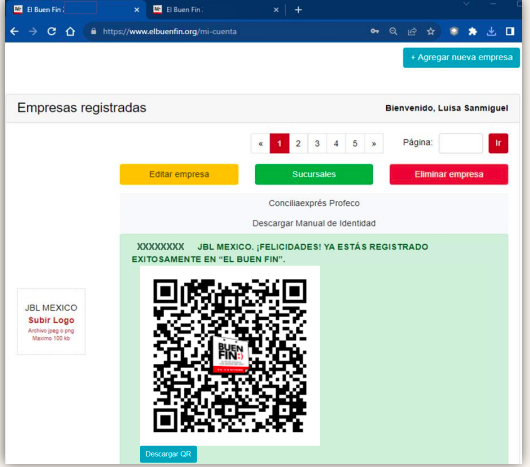Viewport: 530px width, 467px height.
Task: Click Agregar nueva empresa button
Action: click(461, 57)
